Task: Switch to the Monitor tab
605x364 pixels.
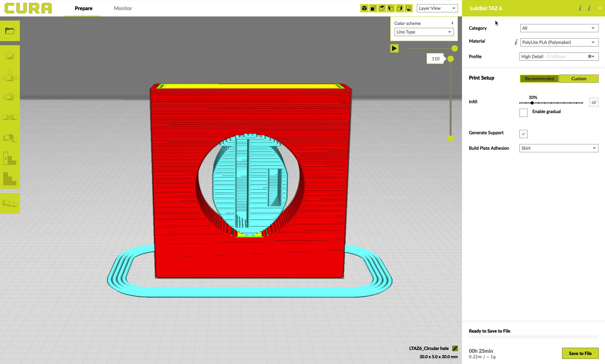Action: click(123, 8)
